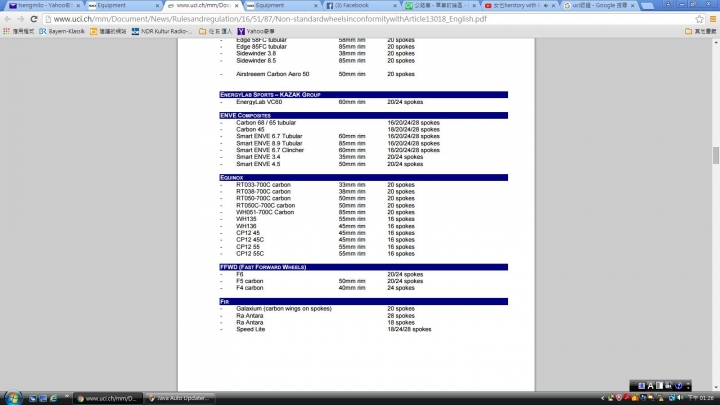Open the language bar options arrow
This screenshot has height=405, width=720.
688,386
